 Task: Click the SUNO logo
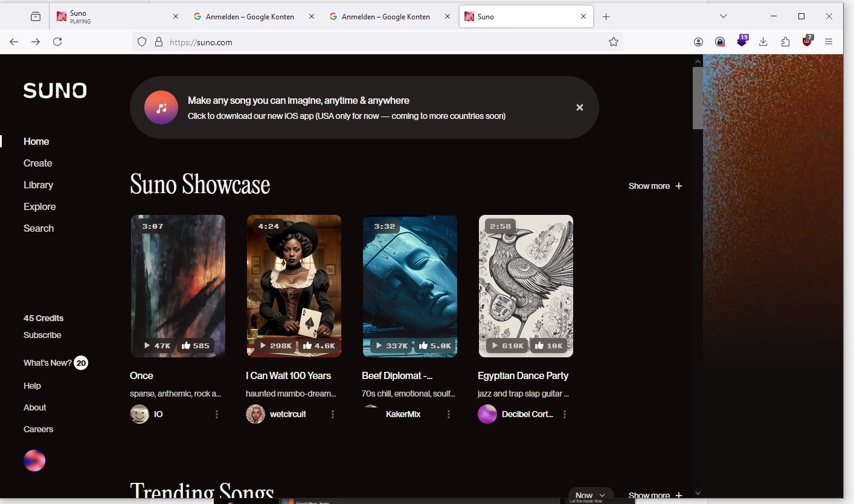click(55, 91)
